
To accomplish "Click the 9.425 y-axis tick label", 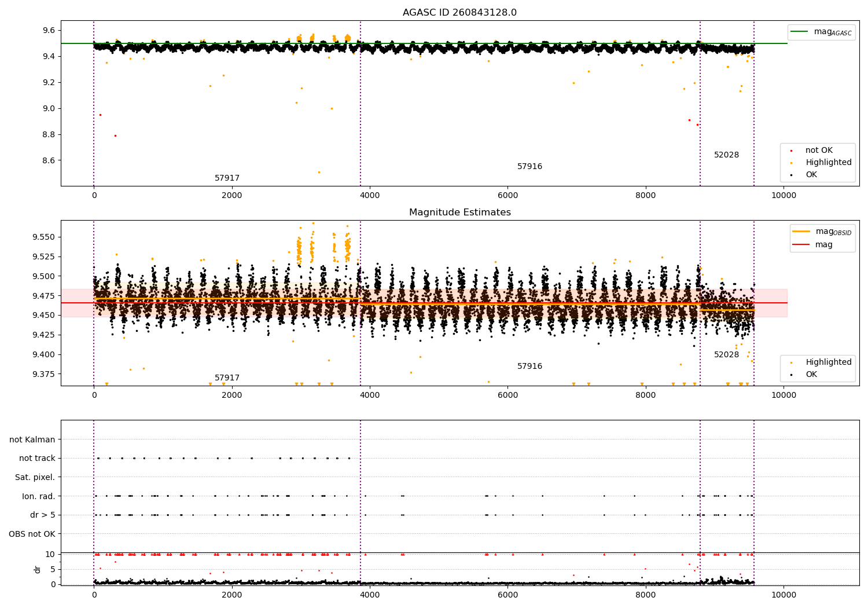I will click(44, 335).
